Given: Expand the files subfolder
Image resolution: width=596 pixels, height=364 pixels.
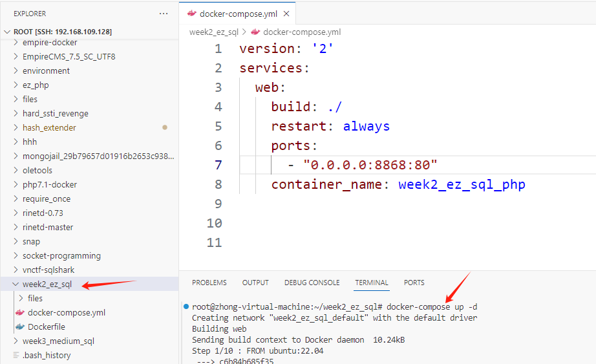Looking at the screenshot, I should [35, 298].
